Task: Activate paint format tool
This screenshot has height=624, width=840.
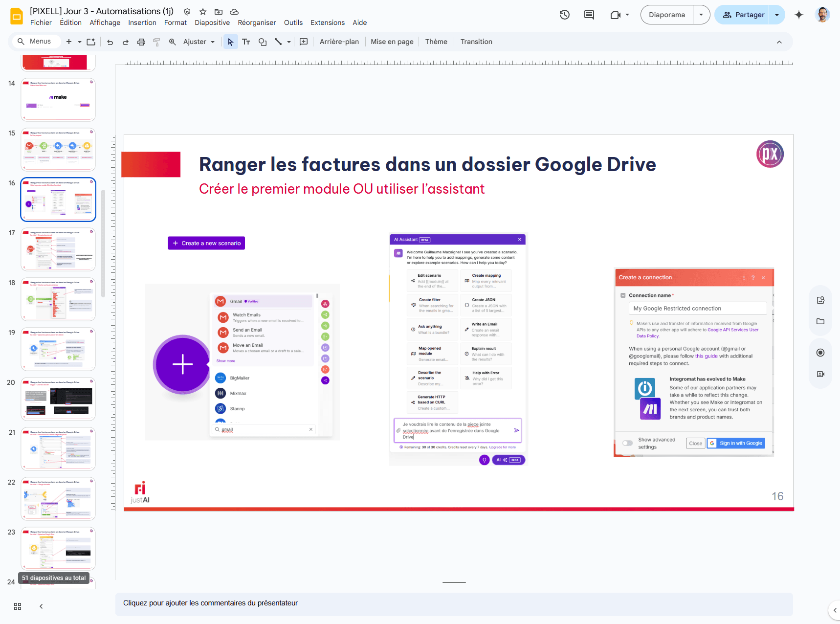Action: click(x=157, y=42)
